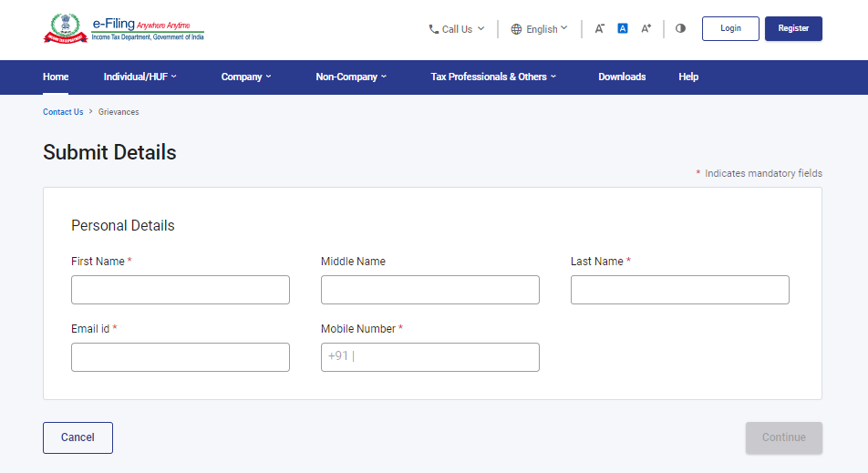
Task: Decrease font size with A- icon
Action: click(x=599, y=29)
